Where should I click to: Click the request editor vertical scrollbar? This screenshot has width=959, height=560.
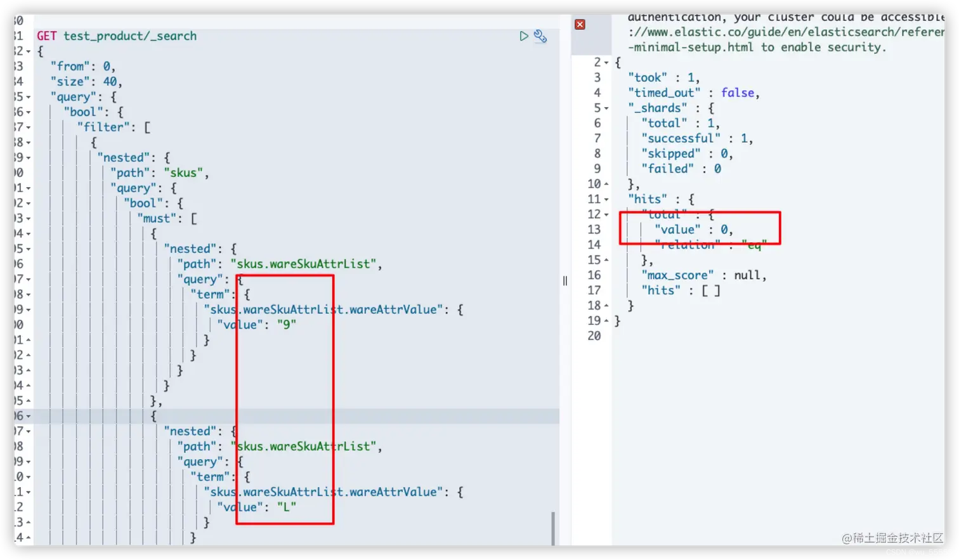coord(553,528)
